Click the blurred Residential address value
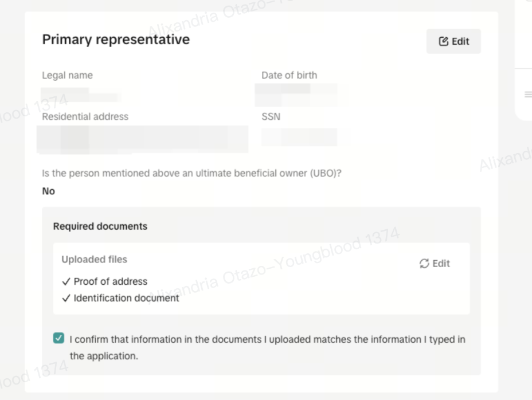 142,139
